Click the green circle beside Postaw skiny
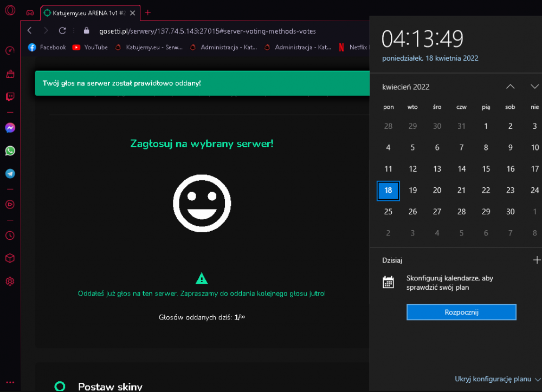Image resolution: width=542 pixels, height=392 pixels. point(60,386)
